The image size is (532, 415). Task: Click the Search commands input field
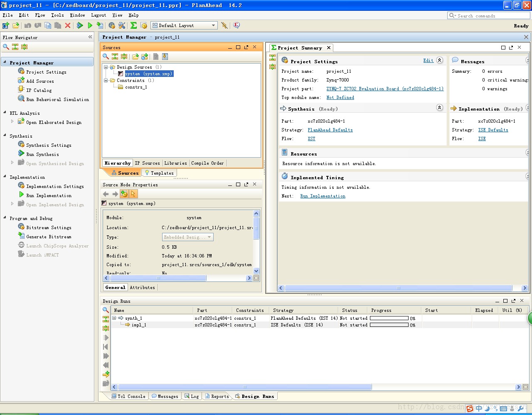point(489,15)
